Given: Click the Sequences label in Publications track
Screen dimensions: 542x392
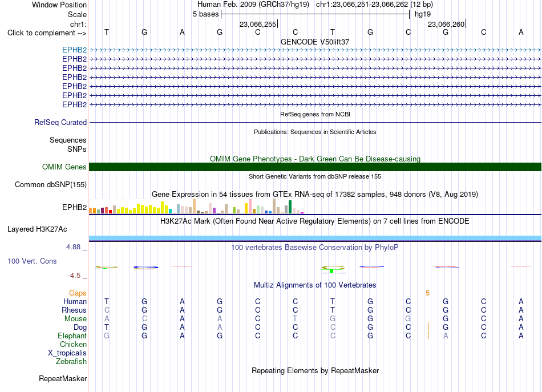Looking at the screenshot, I should [x=68, y=140].
